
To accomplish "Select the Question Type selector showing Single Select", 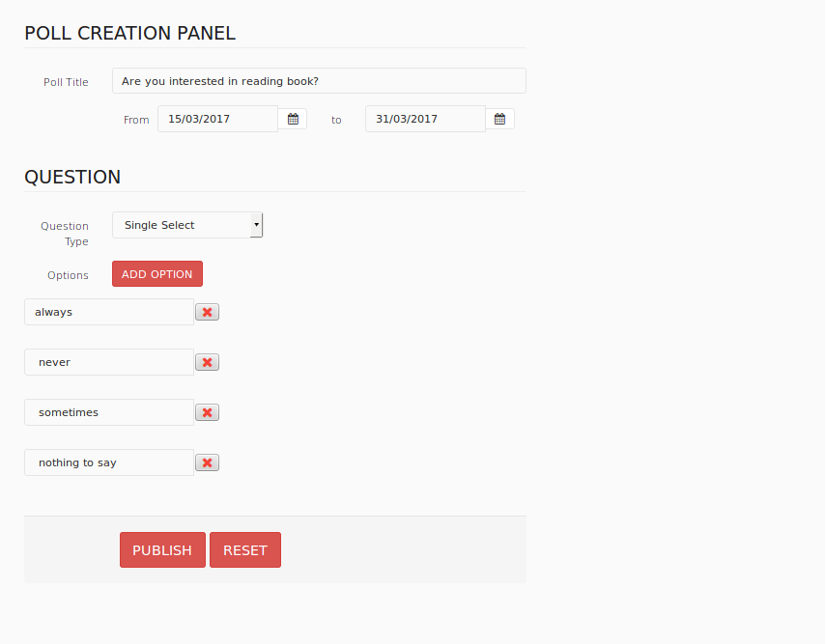I will [186, 224].
